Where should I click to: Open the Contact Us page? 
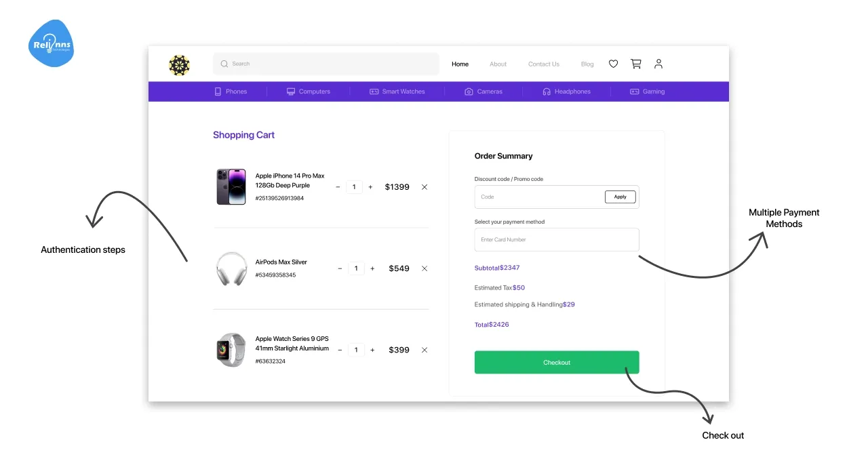pos(543,63)
